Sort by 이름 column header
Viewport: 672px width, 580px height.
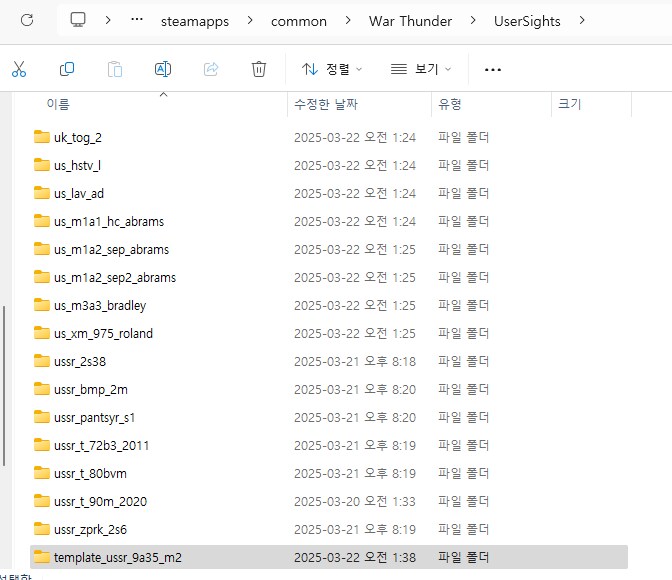pyautogui.click(x=58, y=104)
